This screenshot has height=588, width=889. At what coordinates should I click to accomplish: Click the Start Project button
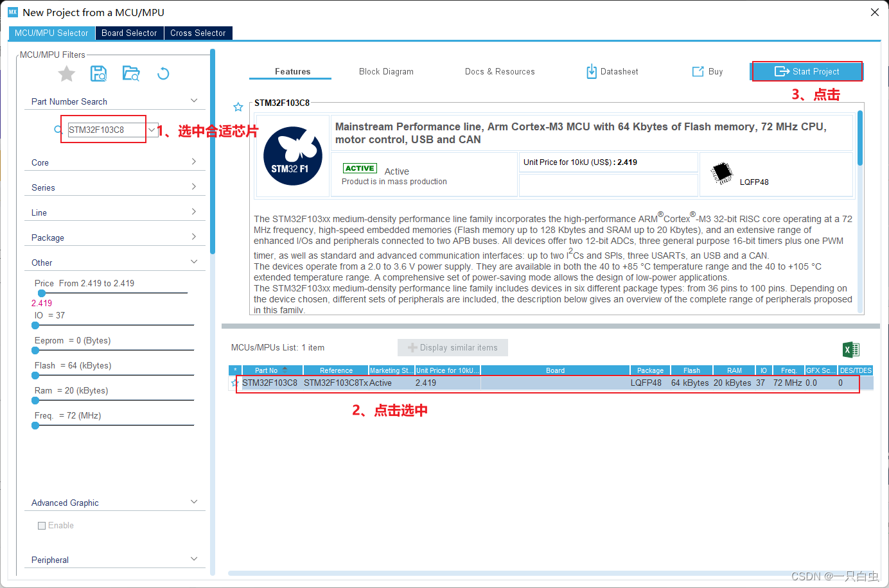pyautogui.click(x=807, y=71)
